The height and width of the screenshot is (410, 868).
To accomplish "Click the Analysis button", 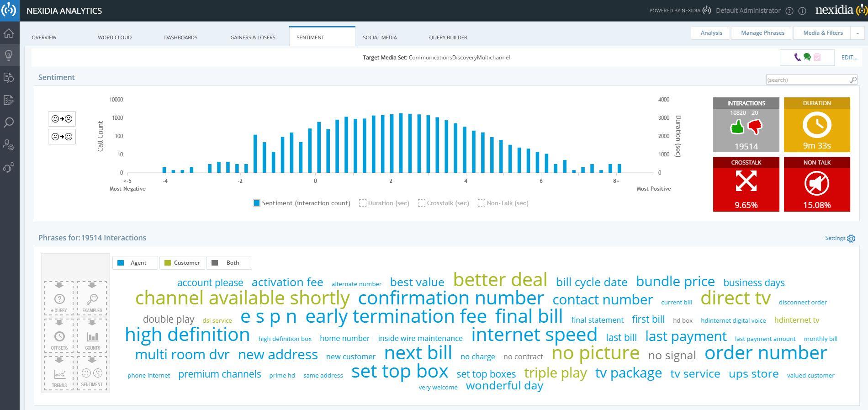I will tap(711, 33).
